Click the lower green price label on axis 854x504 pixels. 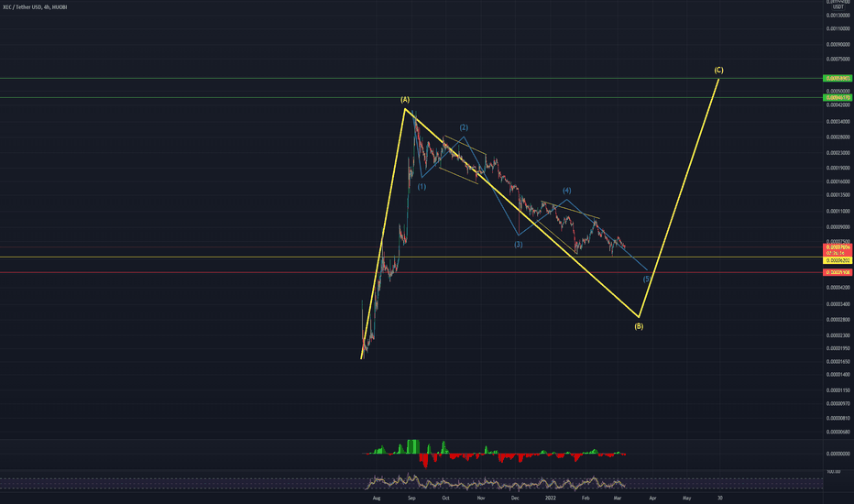[x=838, y=97]
